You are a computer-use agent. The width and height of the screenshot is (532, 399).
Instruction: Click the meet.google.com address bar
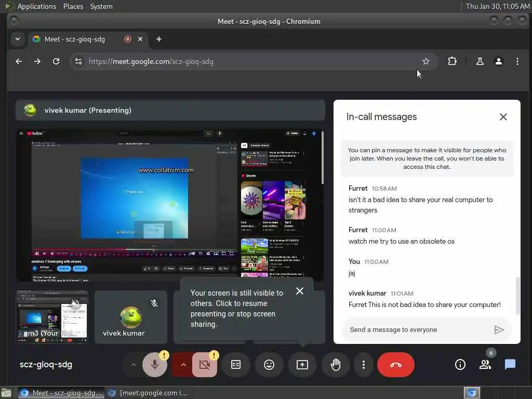(x=251, y=61)
